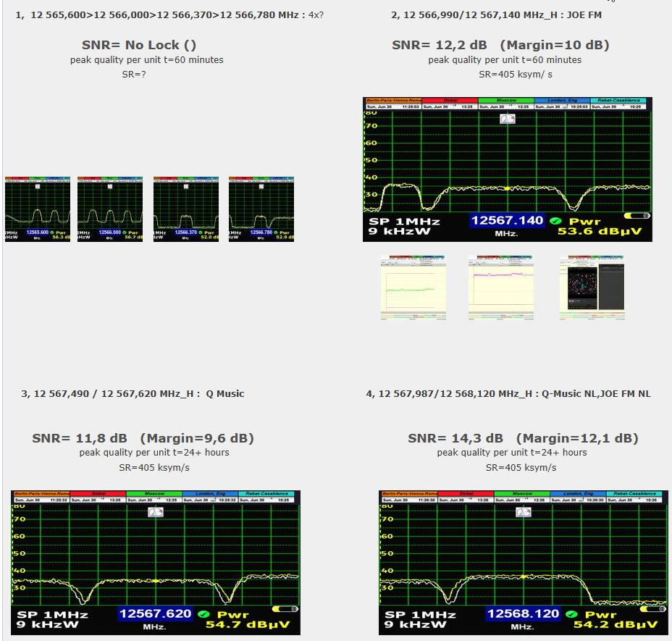Open the dark constellation screenshot thumbnail
This screenshot has height=641, width=672.
pos(592,287)
